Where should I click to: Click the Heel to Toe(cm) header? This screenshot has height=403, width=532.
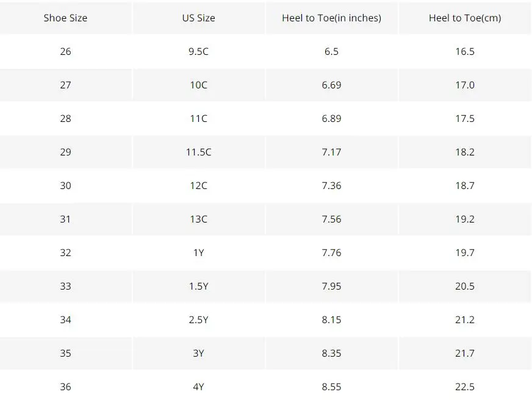(465, 18)
